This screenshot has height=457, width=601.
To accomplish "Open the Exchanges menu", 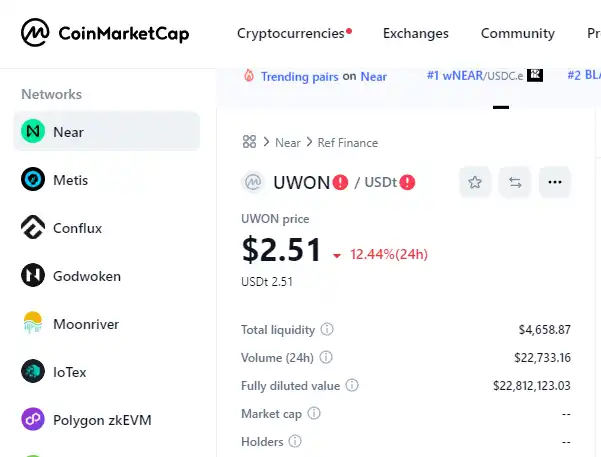I will [x=415, y=33].
